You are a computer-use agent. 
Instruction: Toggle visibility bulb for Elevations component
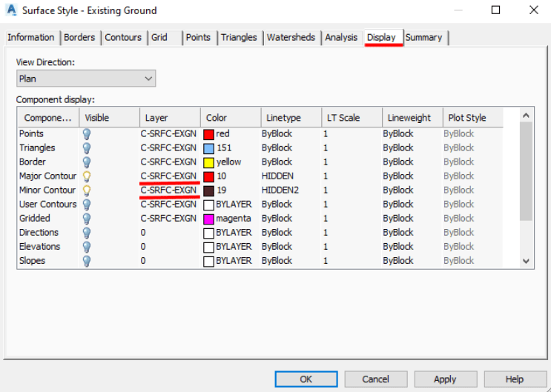87,247
